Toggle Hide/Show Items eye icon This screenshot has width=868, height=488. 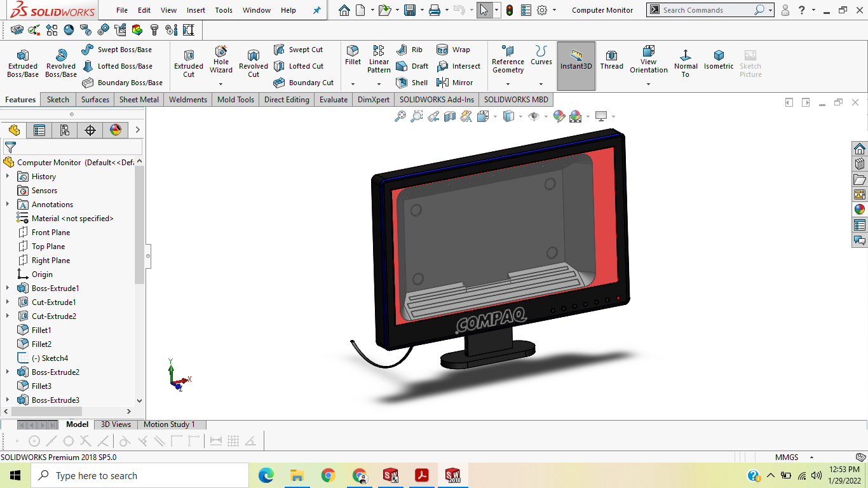point(534,116)
